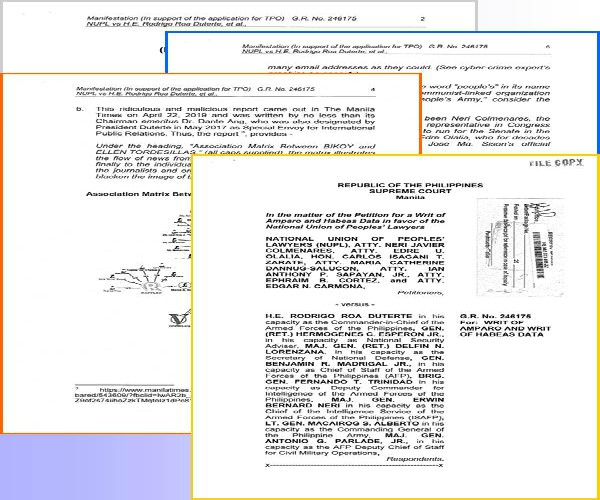Screen dimensions: 600x500
Task: Click 'BENJAMIN R. MADRIGAL JR.' name
Action: tap(338, 364)
